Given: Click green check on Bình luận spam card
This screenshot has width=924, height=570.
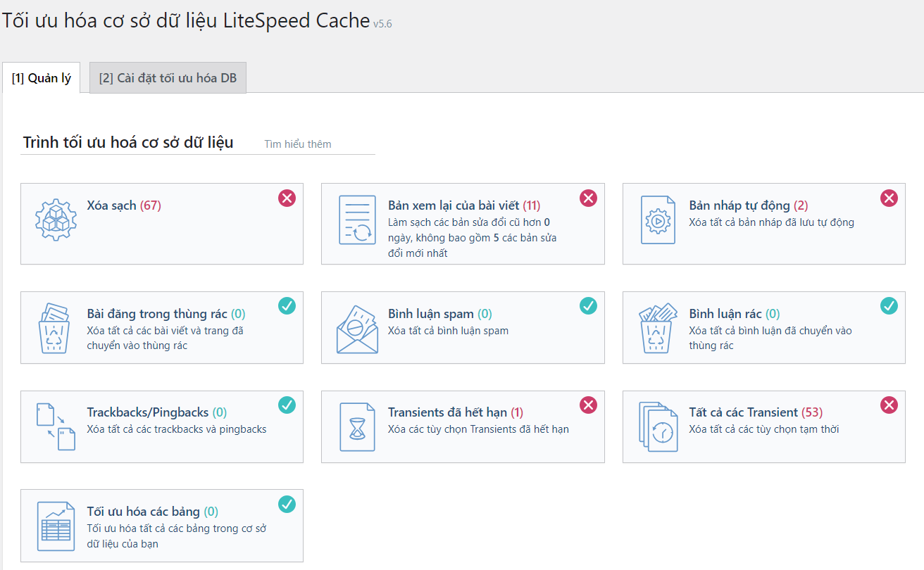Looking at the screenshot, I should pos(588,306).
